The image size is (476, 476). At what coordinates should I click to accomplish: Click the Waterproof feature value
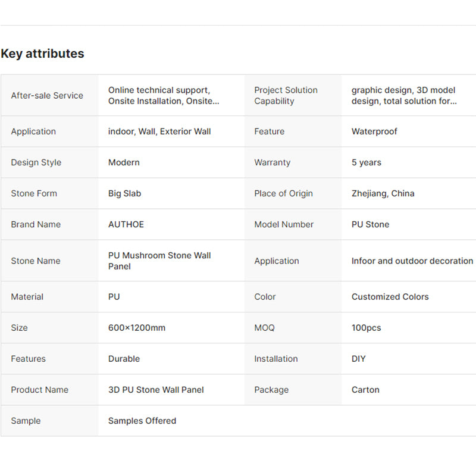374,131
